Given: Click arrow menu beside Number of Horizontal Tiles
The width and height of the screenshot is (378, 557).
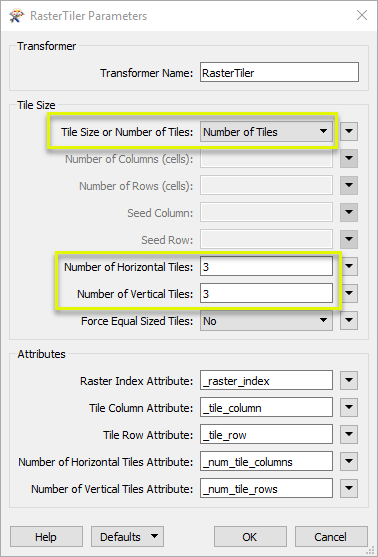Looking at the screenshot, I should point(349,266).
